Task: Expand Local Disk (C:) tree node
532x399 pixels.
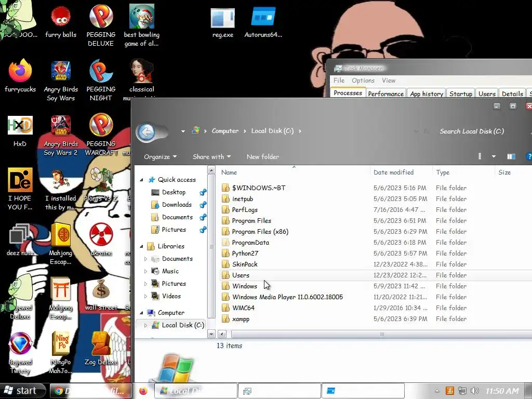Action: tap(145, 325)
